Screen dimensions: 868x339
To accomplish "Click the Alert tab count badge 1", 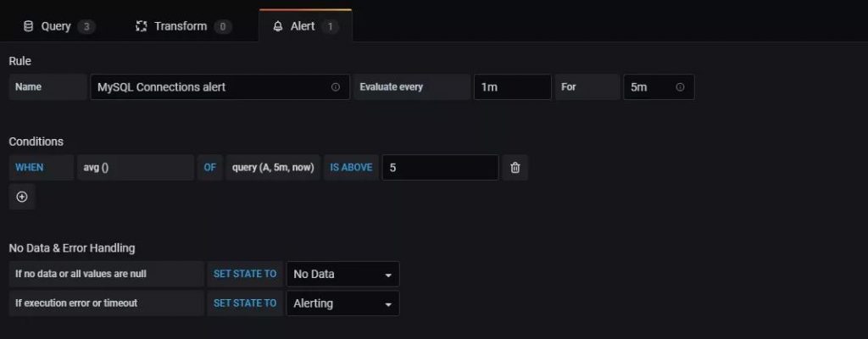I will coord(330,26).
